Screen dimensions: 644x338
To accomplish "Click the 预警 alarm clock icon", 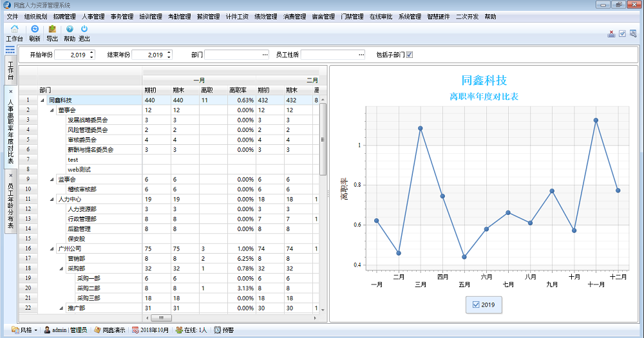I will pyautogui.click(x=218, y=330).
